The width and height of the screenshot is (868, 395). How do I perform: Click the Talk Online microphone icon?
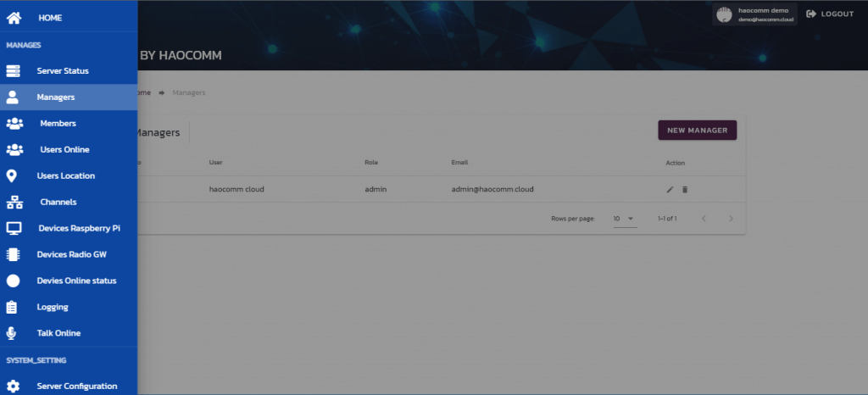(x=11, y=333)
